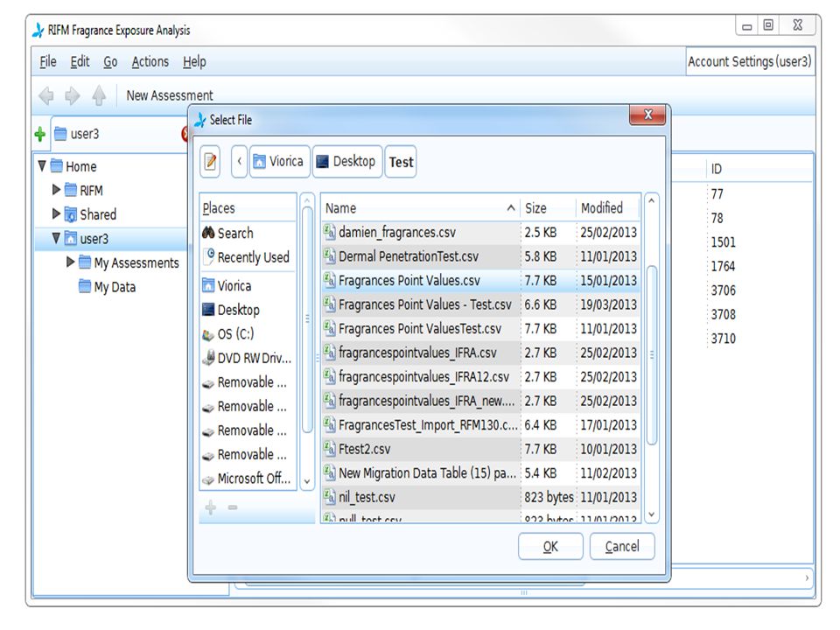This screenshot has height=630, width=840.
Task: Collapse the user3 tree node
Action: click(56, 238)
